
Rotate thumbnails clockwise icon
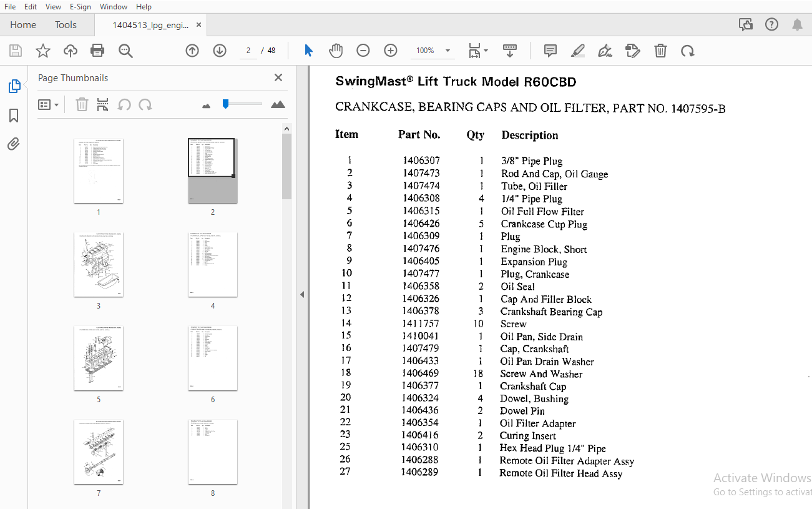click(x=145, y=105)
